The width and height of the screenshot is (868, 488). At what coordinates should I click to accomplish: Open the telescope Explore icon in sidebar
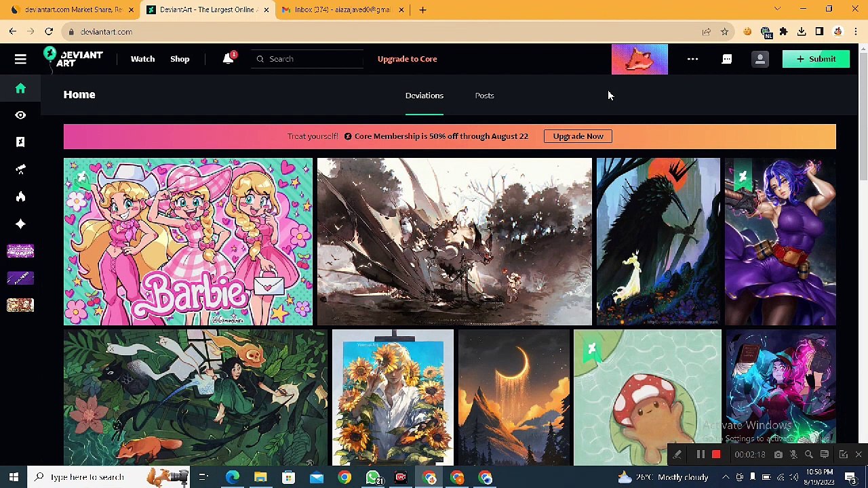coord(20,169)
